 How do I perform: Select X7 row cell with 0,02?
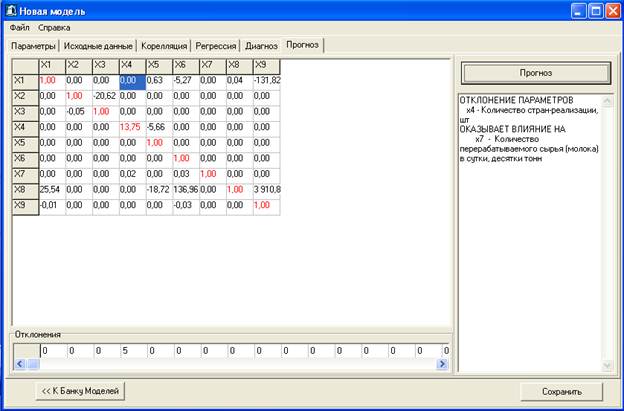click(133, 176)
